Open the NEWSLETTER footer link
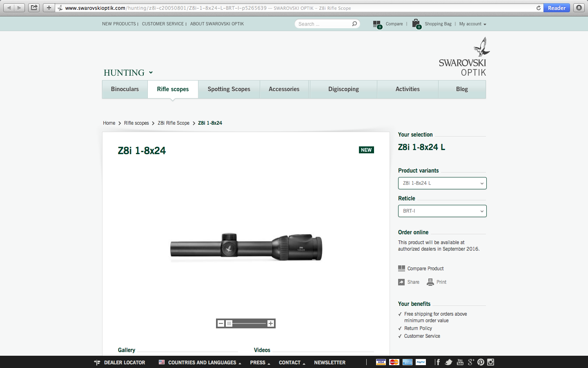This screenshot has height=368, width=588. pos(330,362)
